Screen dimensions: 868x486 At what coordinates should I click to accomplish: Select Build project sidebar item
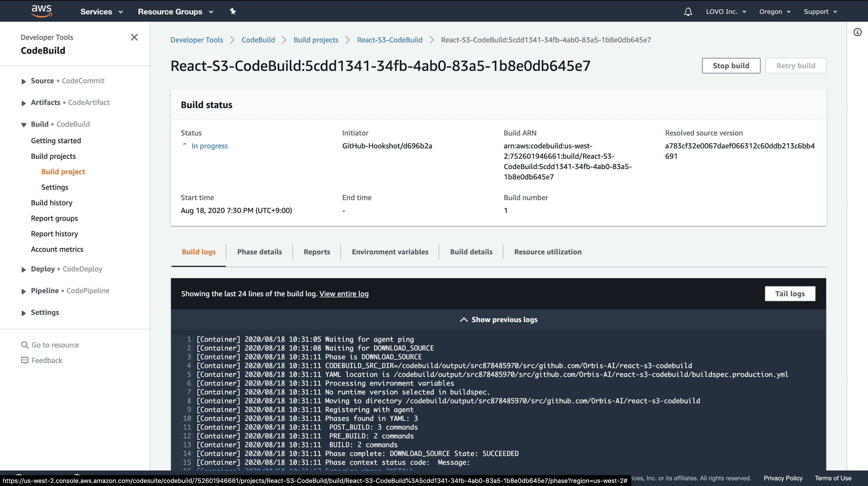(x=63, y=172)
